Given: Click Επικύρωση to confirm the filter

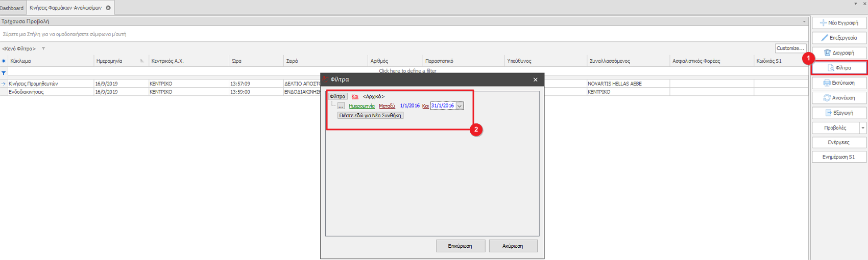Looking at the screenshot, I should (x=460, y=246).
